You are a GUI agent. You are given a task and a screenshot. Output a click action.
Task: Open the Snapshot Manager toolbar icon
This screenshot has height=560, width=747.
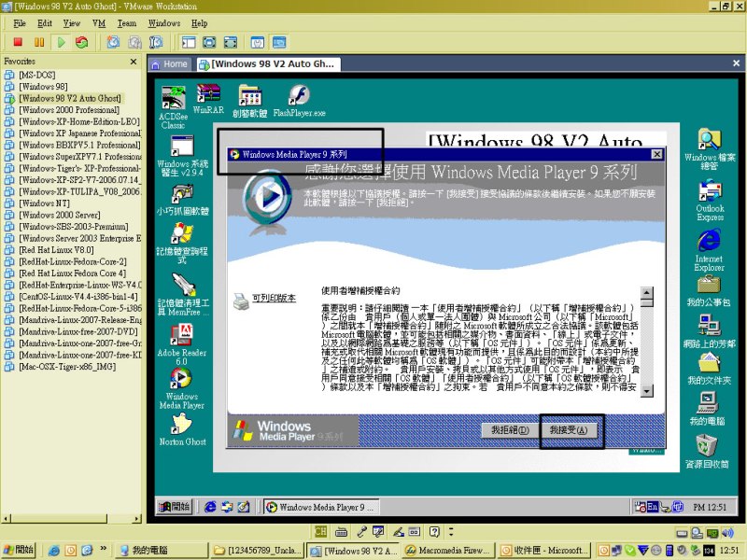156,42
